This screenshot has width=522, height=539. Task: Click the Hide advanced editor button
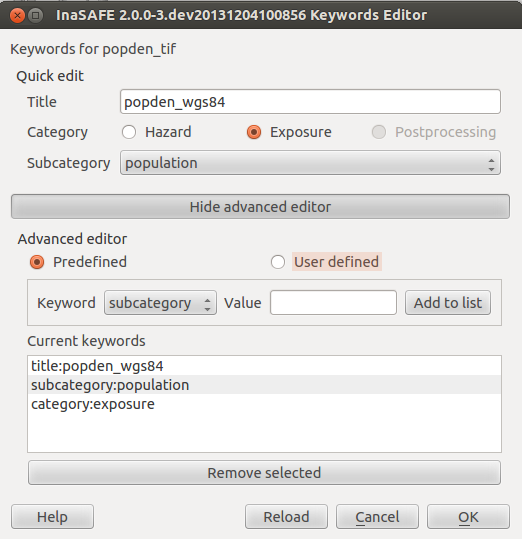pyautogui.click(x=260, y=207)
